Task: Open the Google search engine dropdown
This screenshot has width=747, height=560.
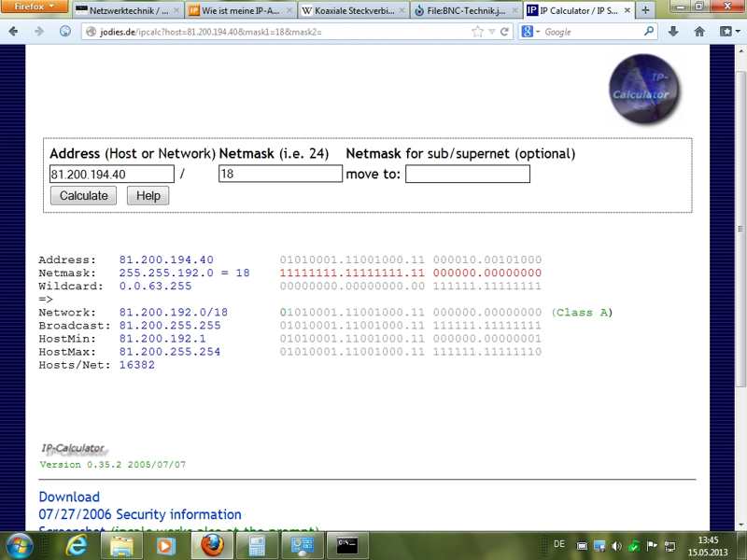Action: pos(530,32)
